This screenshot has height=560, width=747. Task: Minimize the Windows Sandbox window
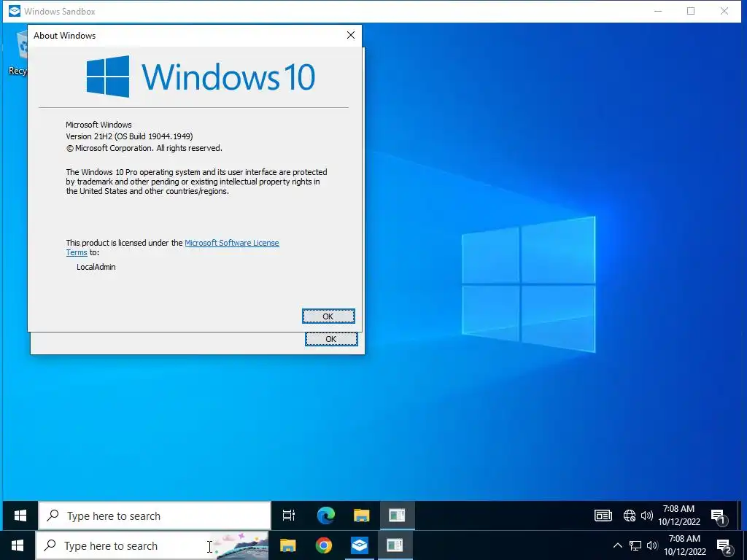coord(659,11)
